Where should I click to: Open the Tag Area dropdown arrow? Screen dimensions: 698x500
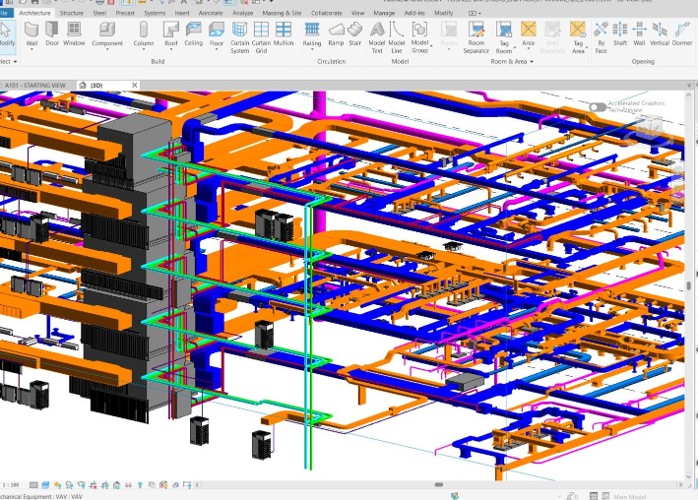point(587,47)
